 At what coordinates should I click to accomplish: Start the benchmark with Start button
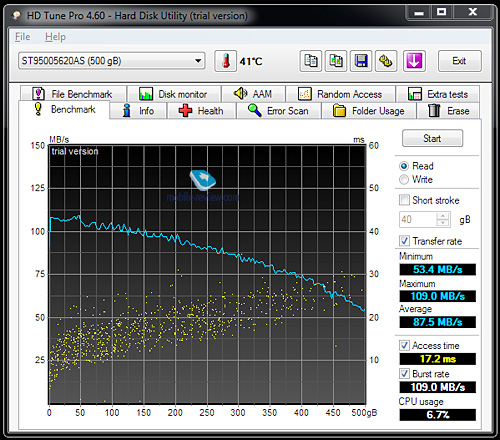432,138
